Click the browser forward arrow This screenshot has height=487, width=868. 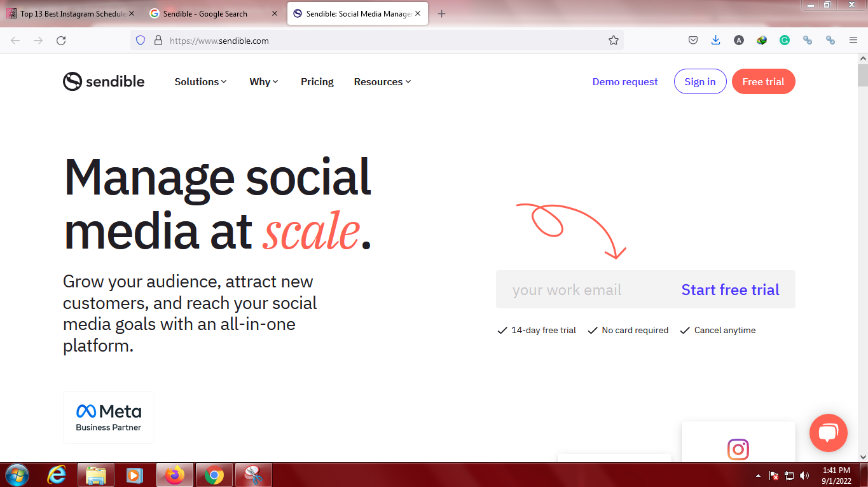pyautogui.click(x=38, y=40)
